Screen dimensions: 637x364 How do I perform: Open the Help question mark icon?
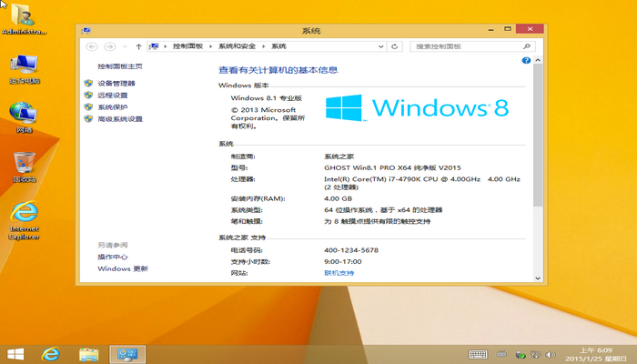click(x=526, y=60)
